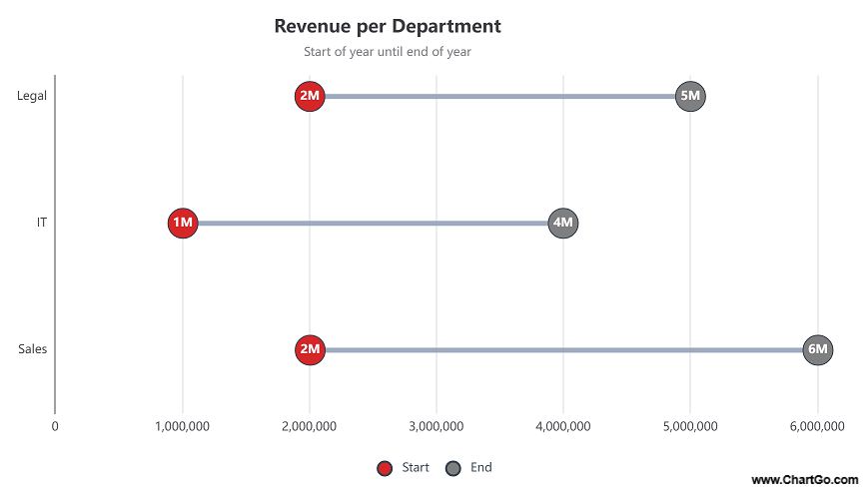This screenshot has width=868, height=492.
Task: Click the connecting bar in the IT row
Action: click(x=373, y=223)
